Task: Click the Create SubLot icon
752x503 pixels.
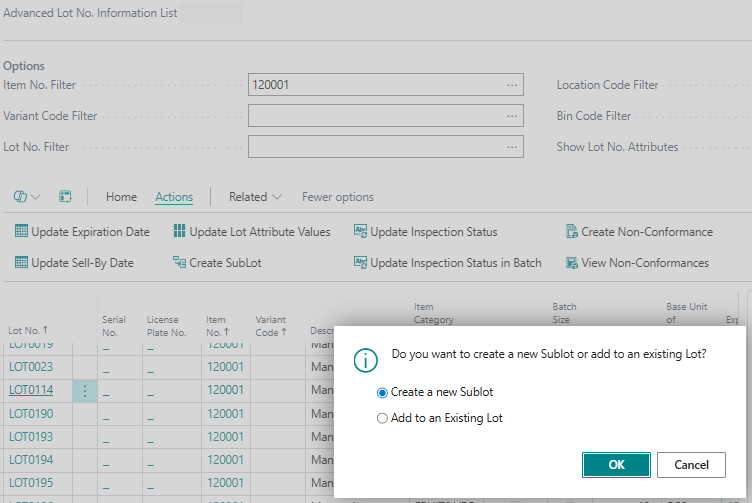Action: pyautogui.click(x=180, y=263)
